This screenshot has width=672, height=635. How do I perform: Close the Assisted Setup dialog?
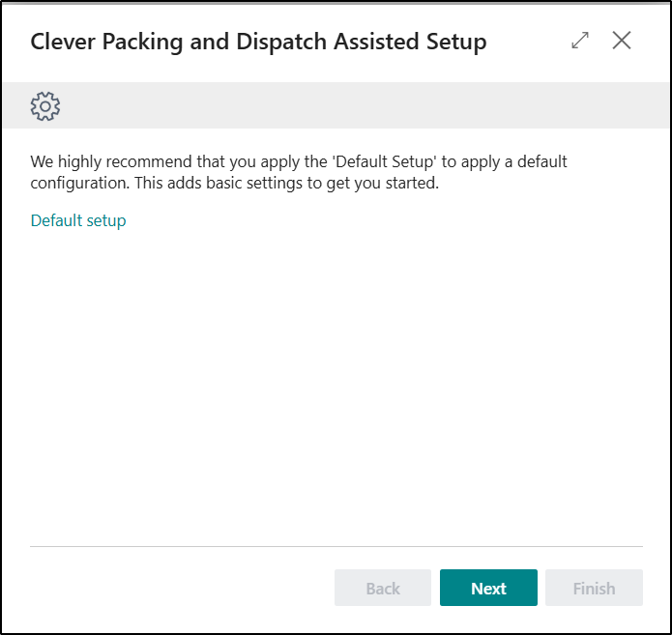tap(622, 41)
